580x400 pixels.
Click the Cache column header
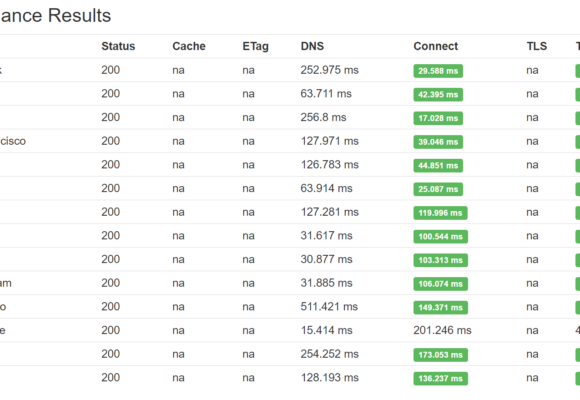coord(189,46)
